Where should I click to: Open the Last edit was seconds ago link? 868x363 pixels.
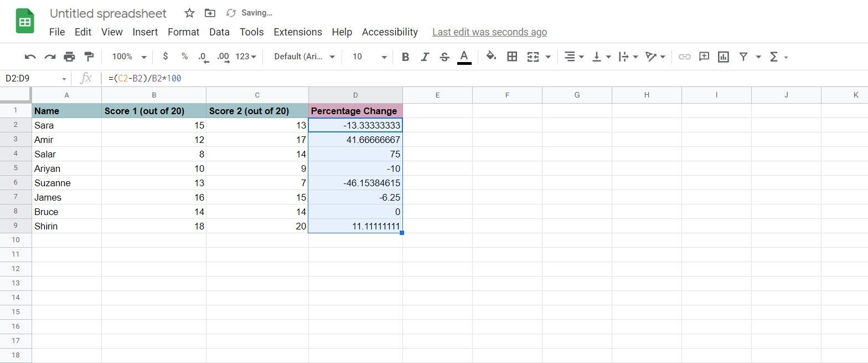tap(489, 32)
